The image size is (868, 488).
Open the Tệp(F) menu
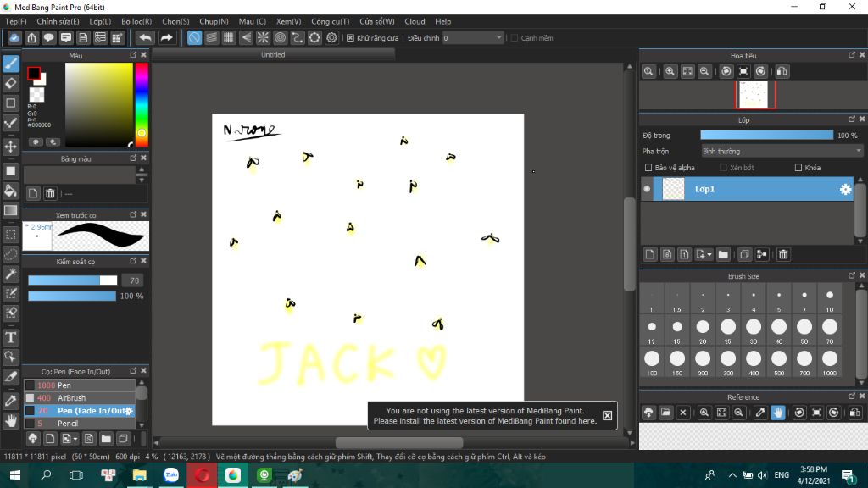click(x=15, y=21)
